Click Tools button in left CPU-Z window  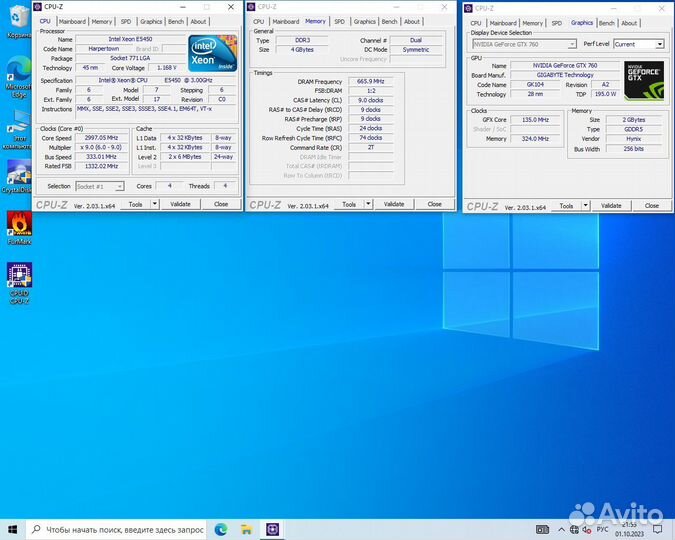[135, 204]
